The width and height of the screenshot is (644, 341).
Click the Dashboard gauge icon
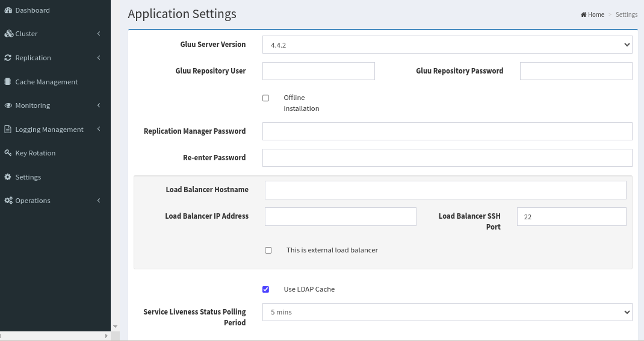[x=8, y=10]
